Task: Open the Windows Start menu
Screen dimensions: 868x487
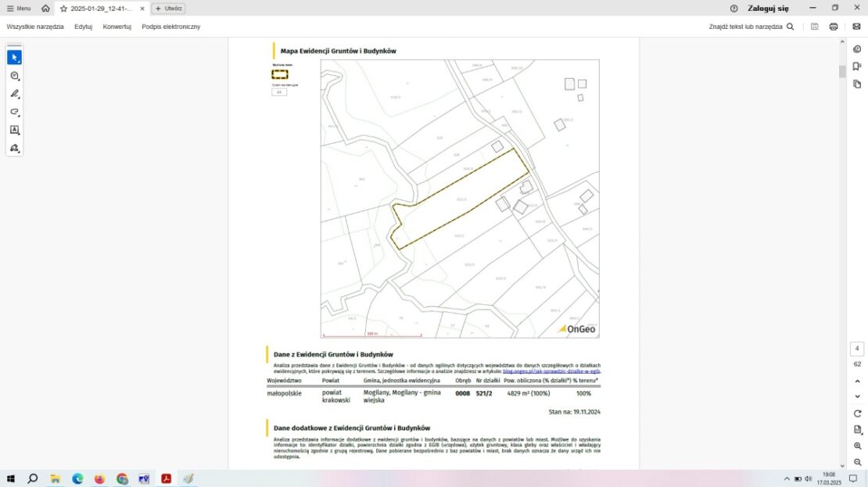Action: 10,478
